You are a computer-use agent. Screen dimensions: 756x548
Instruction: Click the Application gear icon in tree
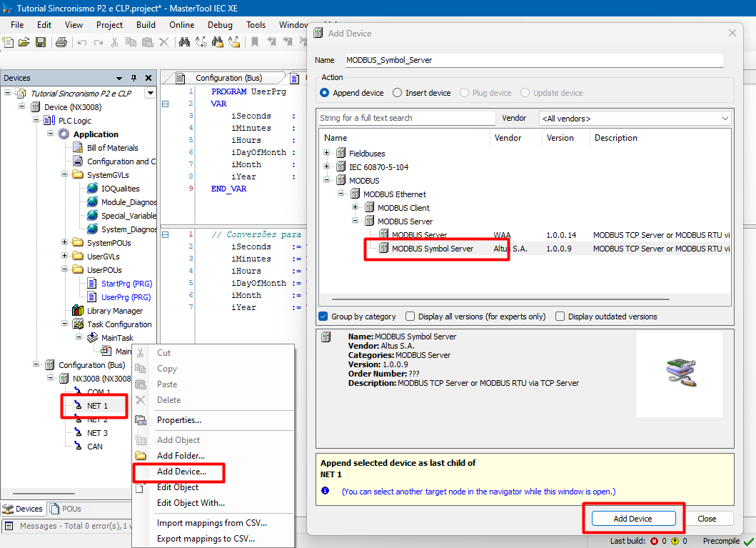(x=64, y=134)
